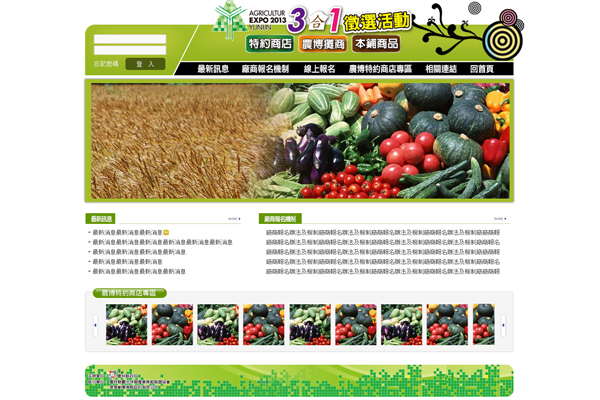This screenshot has height=400, width=600.
Task: Open the first shop thumbnail in the carousel
Action: pyautogui.click(x=126, y=325)
